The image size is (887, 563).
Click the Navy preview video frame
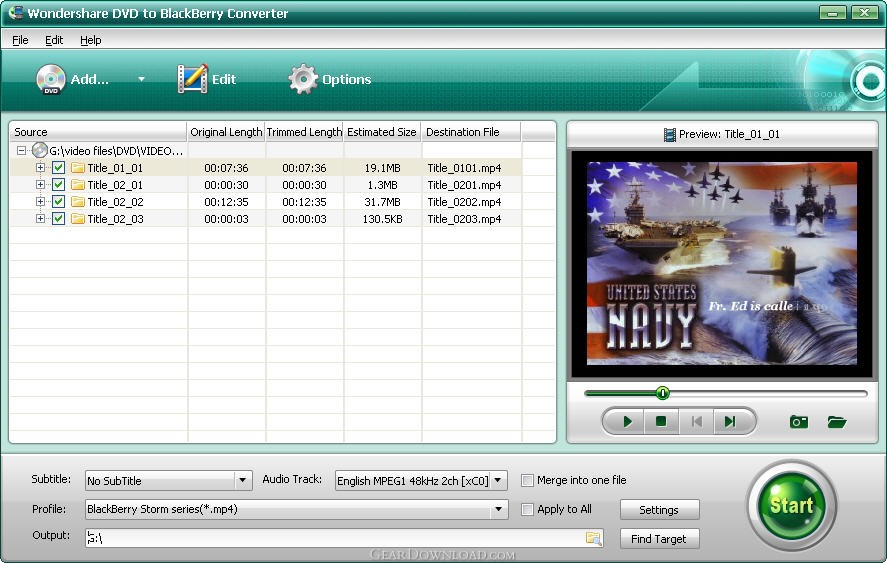[x=722, y=263]
